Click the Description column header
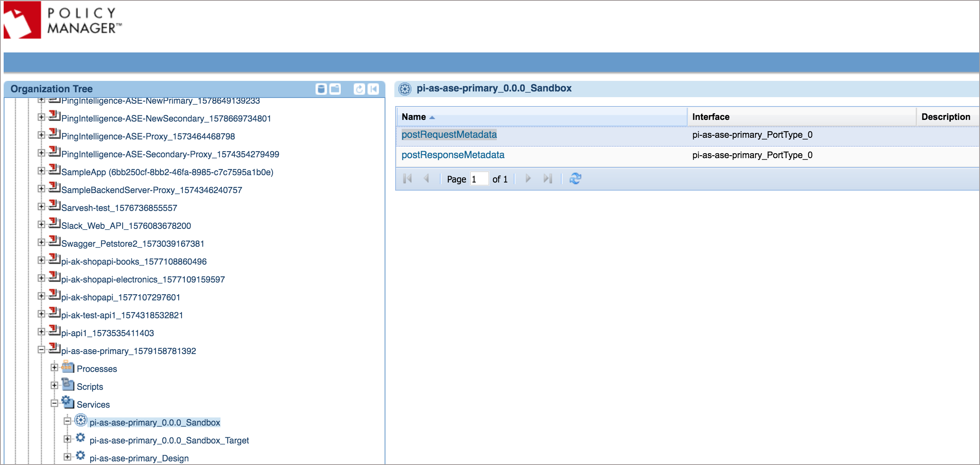This screenshot has height=465, width=980. (948, 117)
